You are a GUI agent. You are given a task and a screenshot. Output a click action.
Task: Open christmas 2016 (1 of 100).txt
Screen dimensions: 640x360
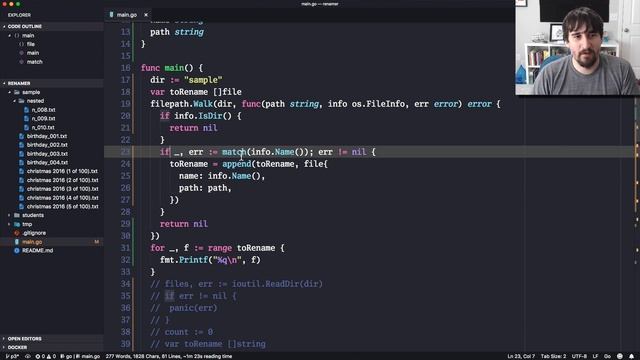click(x=62, y=171)
